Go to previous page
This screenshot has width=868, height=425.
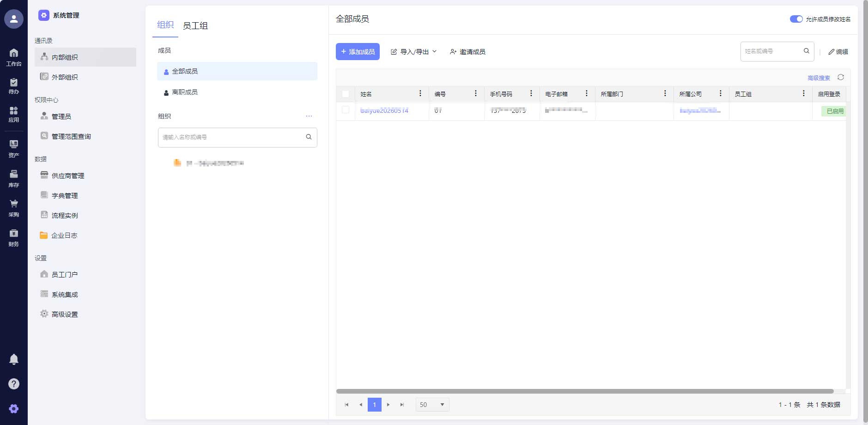[360, 405]
